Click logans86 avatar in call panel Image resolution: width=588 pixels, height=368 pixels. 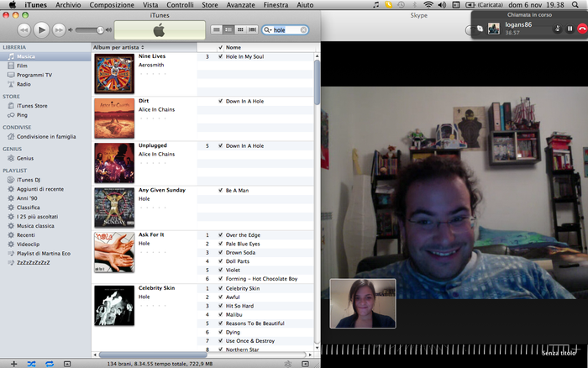(494, 29)
